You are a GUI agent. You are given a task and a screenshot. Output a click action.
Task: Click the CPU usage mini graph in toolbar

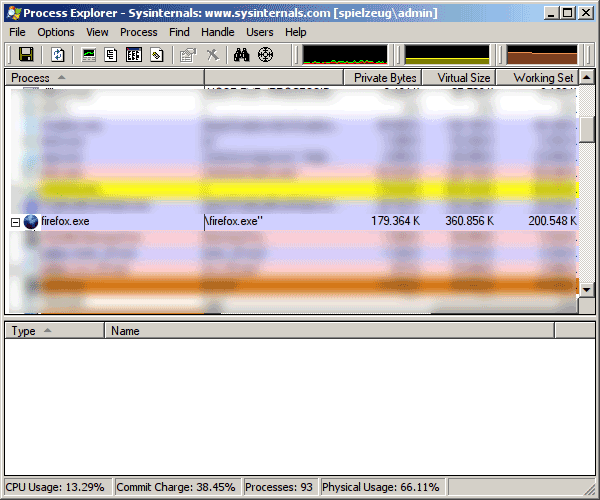pyautogui.click(x=345, y=55)
